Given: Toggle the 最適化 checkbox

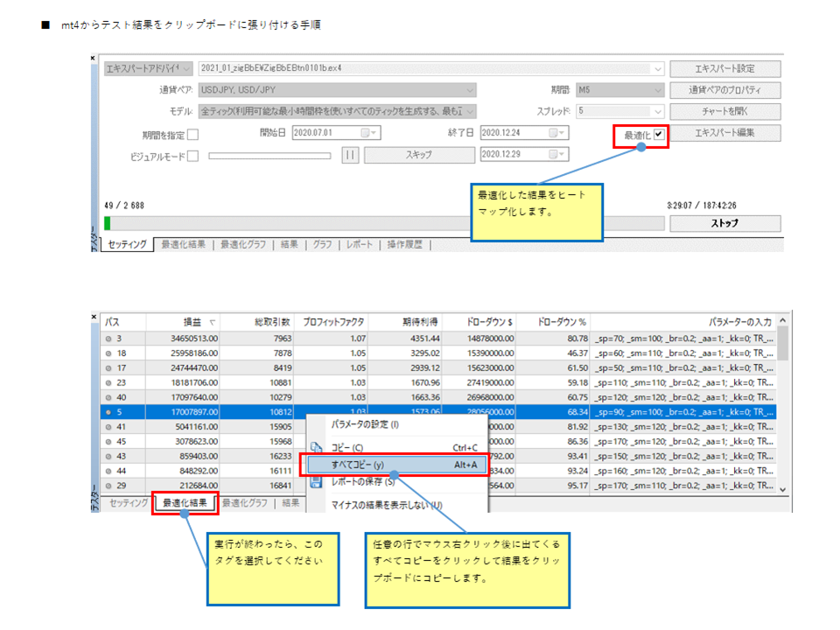Looking at the screenshot, I should (x=659, y=134).
